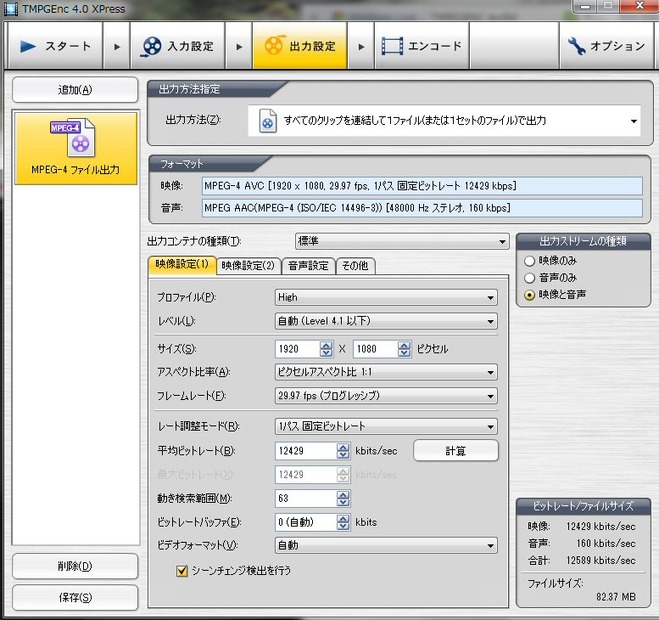Click the TMPGEnc title bar app icon
Viewport: 659px width, 620px height.
(x=11, y=9)
